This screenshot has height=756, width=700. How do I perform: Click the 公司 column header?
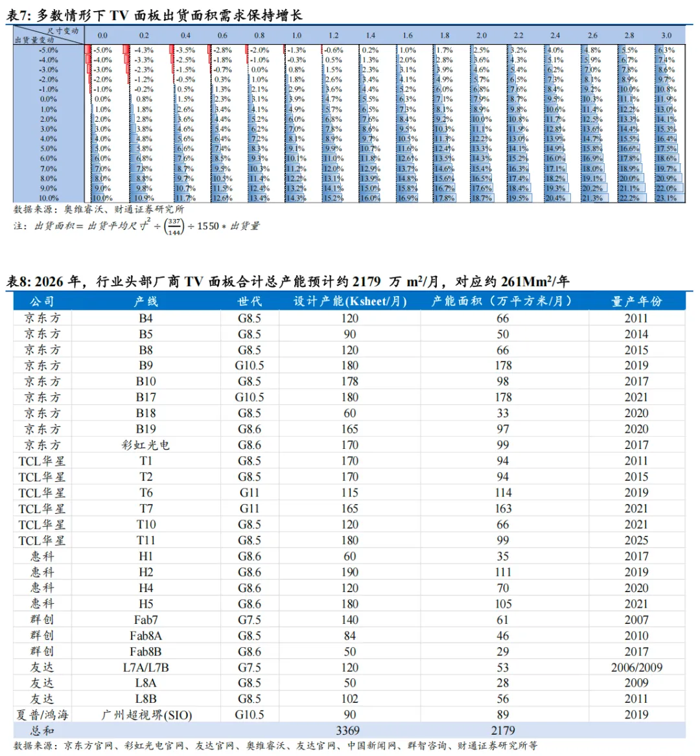click(x=42, y=301)
